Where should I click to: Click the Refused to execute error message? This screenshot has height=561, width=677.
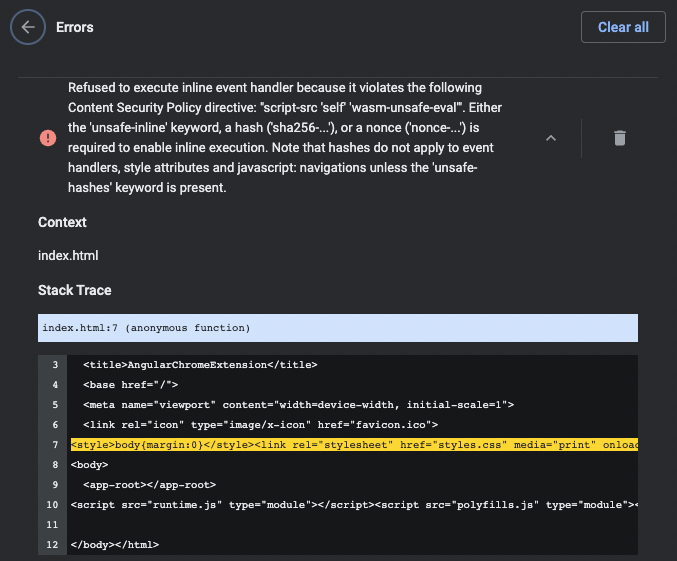tap(285, 138)
